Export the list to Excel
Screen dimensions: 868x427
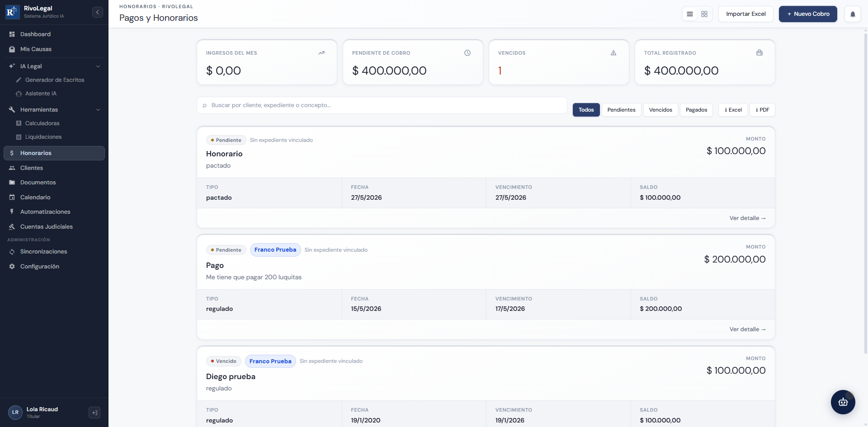point(733,110)
